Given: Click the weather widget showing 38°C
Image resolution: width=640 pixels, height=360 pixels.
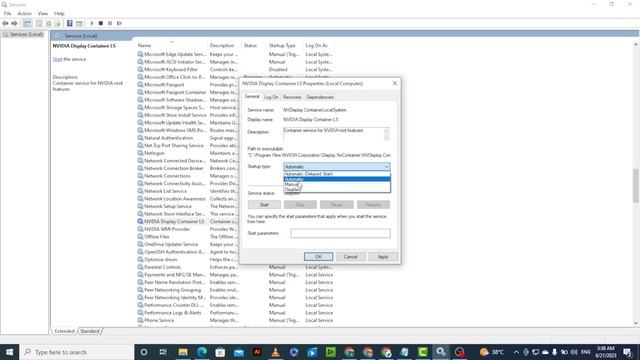Looking at the screenshot, I should point(491,352).
